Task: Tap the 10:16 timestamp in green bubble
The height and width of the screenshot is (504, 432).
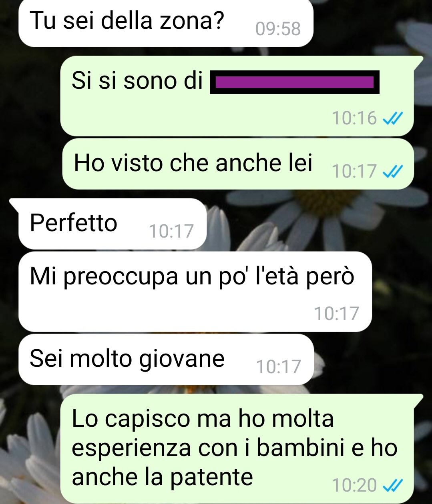Action: [354, 118]
